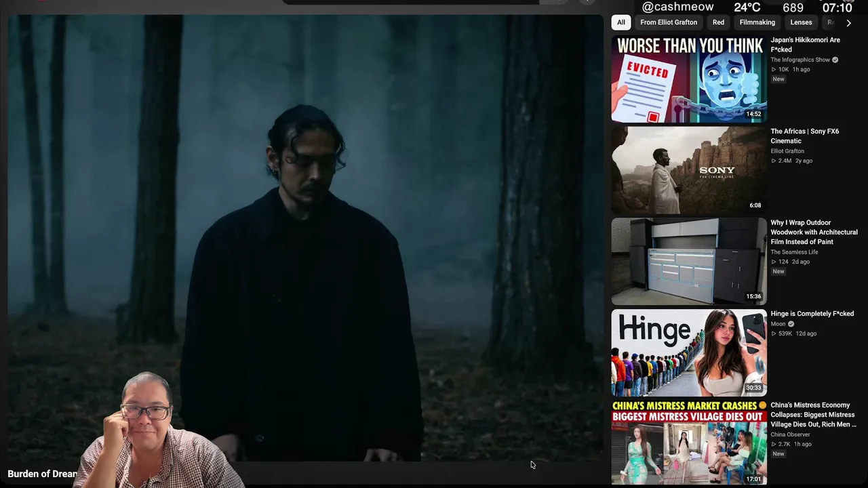Click the 6:08 duration stamp
The image size is (868, 488).
click(x=755, y=205)
